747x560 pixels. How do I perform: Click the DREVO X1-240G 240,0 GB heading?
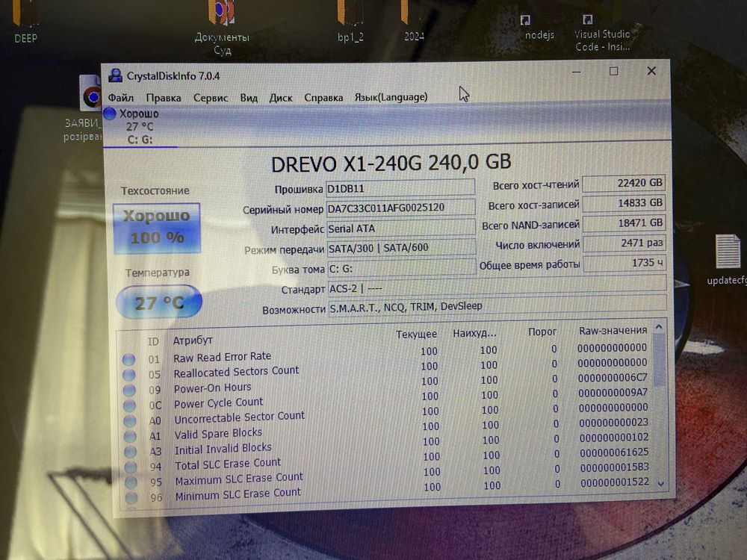391,163
